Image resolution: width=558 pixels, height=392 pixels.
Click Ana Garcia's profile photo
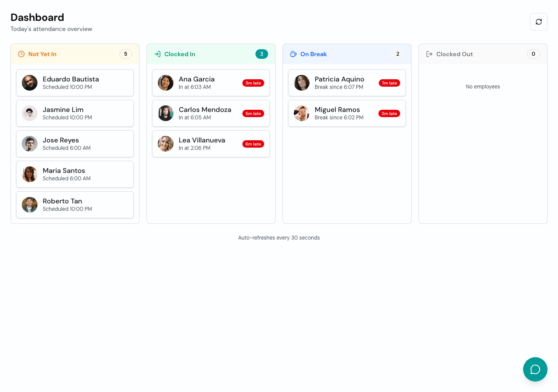pyautogui.click(x=166, y=82)
